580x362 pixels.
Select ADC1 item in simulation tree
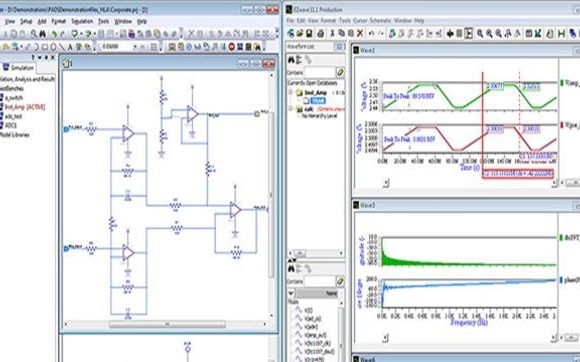(11, 125)
